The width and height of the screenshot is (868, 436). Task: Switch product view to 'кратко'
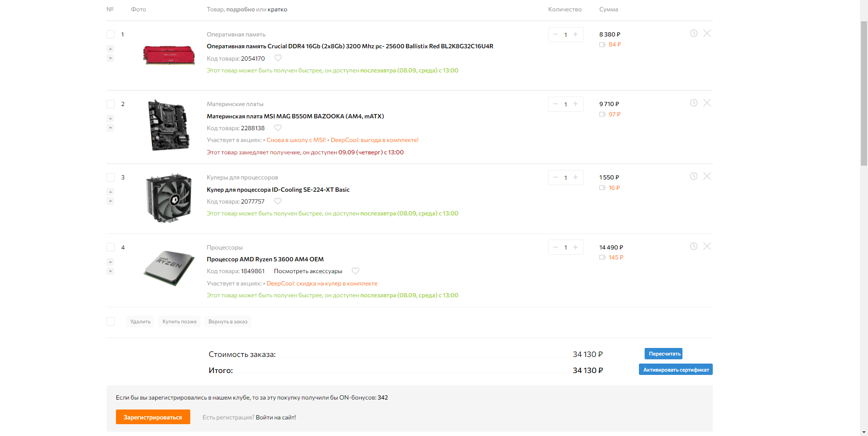coord(277,9)
